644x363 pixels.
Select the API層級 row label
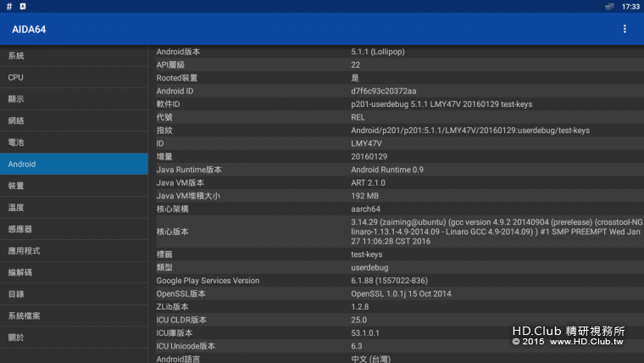pyautogui.click(x=170, y=65)
